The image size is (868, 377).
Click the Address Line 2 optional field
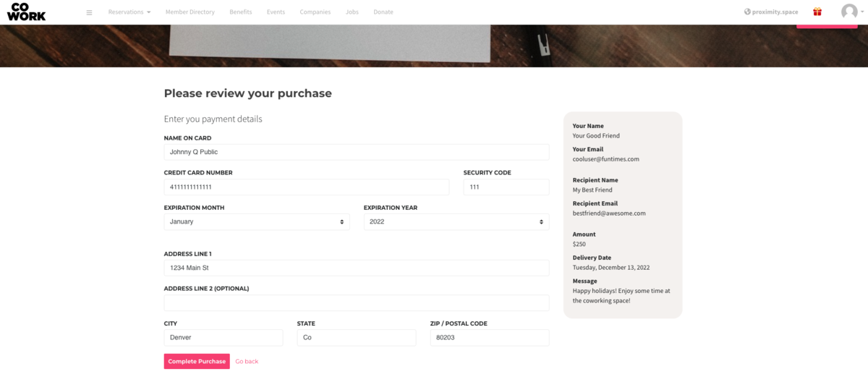click(357, 302)
